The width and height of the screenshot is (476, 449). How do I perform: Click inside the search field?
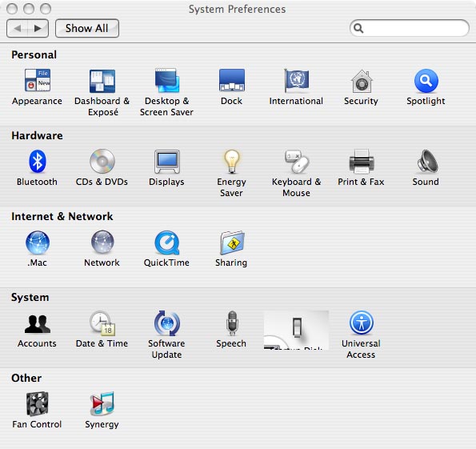pos(410,28)
